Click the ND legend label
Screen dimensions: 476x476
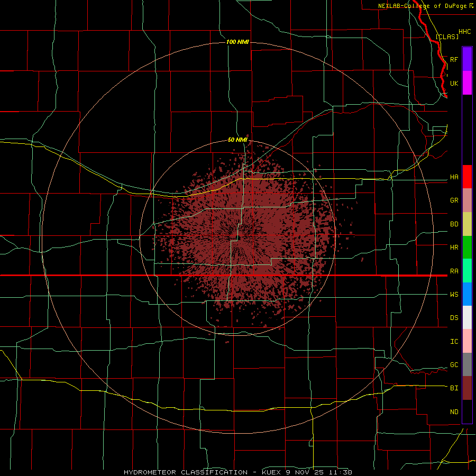(x=454, y=412)
